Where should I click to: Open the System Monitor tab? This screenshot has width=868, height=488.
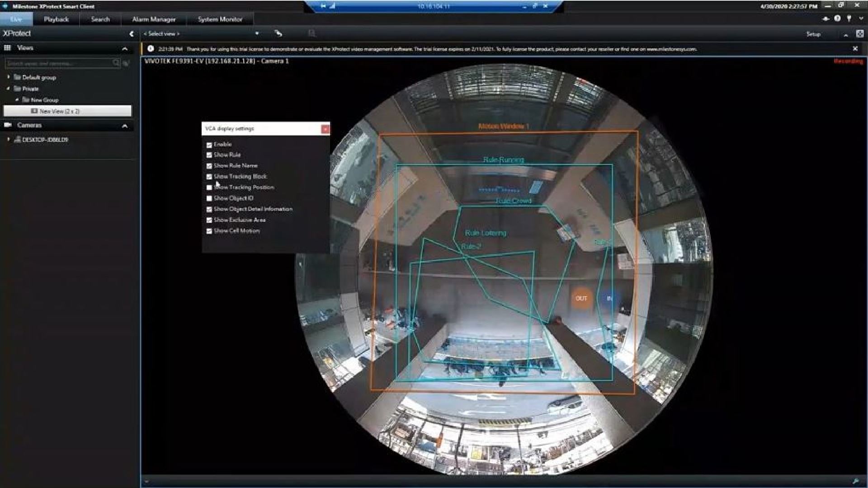[220, 19]
